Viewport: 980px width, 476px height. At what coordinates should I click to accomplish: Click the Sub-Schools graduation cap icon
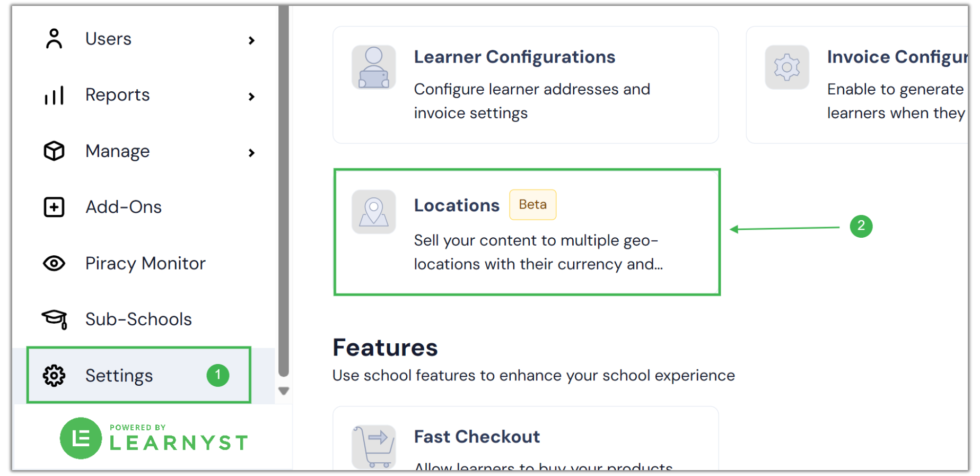54,319
